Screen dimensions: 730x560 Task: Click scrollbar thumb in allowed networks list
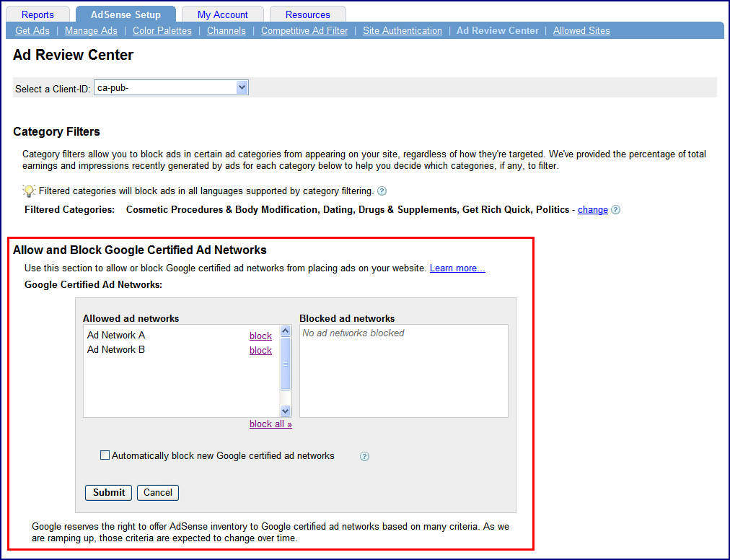point(286,364)
